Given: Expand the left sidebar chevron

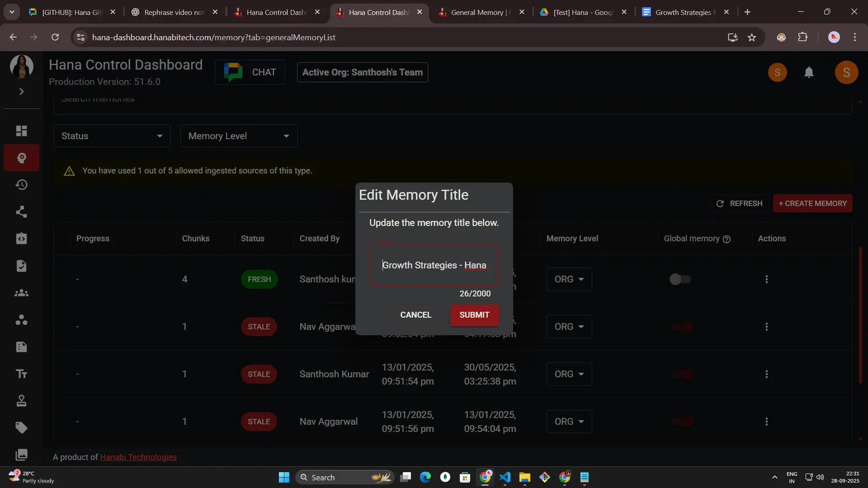Looking at the screenshot, I should [x=21, y=92].
